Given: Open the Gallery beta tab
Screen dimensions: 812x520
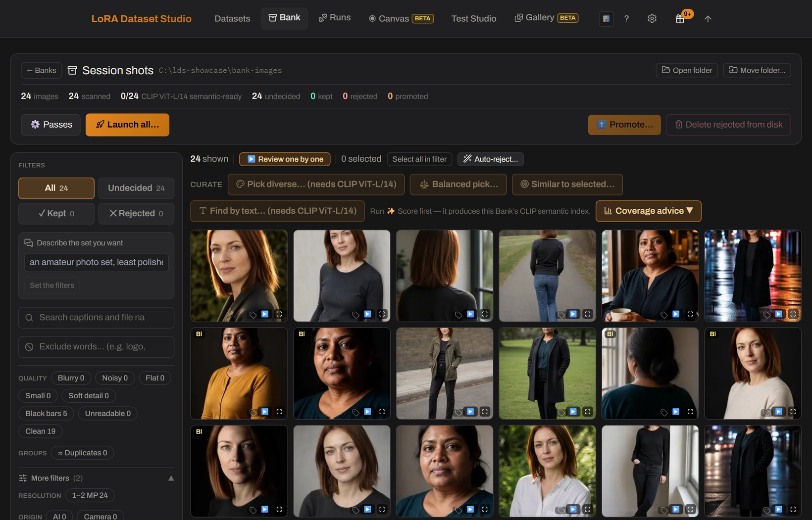Looking at the screenshot, I should coord(547,18).
